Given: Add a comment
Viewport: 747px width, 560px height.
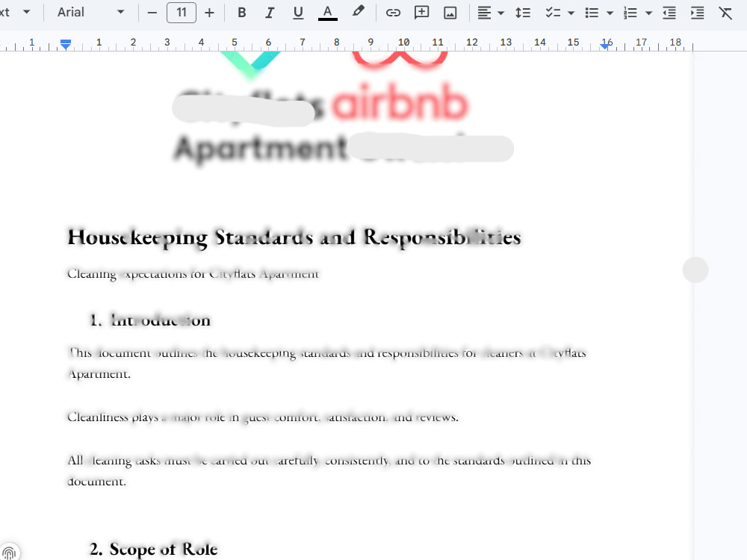Looking at the screenshot, I should pyautogui.click(x=421, y=13).
